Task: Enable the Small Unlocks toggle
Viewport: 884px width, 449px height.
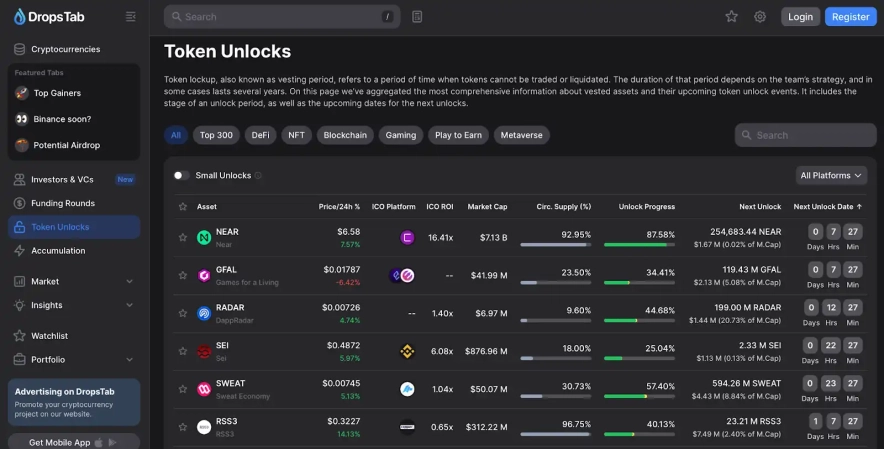Action: coord(181,175)
